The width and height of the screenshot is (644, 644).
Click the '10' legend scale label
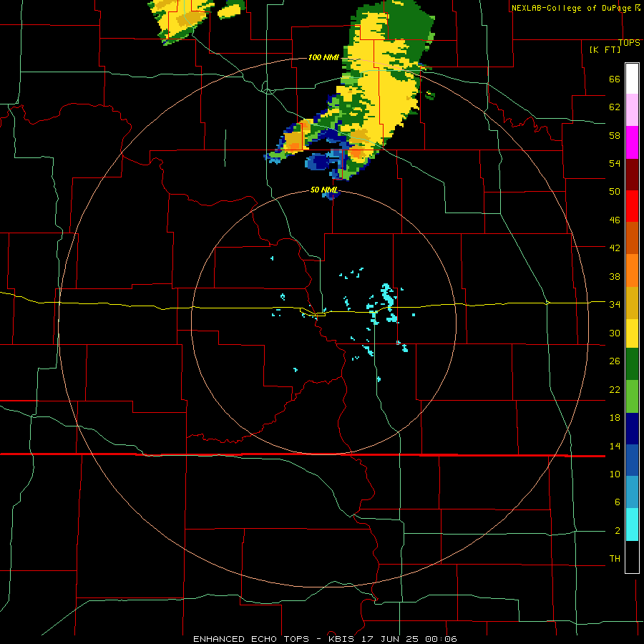coord(615,474)
